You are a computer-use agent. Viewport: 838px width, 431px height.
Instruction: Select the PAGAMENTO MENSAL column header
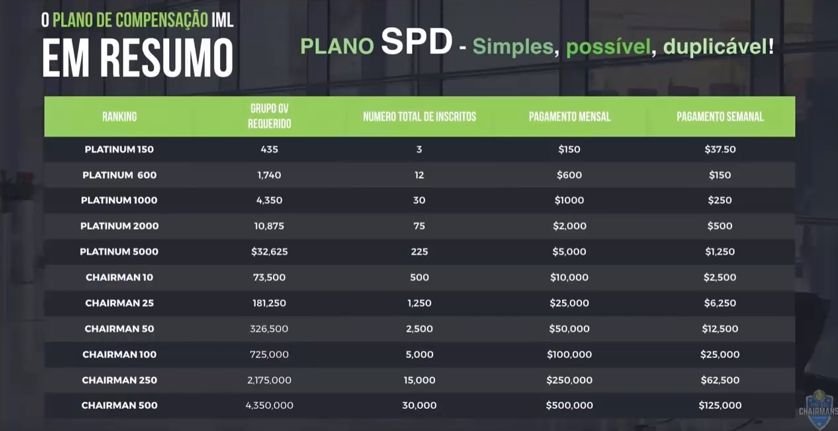[569, 117]
